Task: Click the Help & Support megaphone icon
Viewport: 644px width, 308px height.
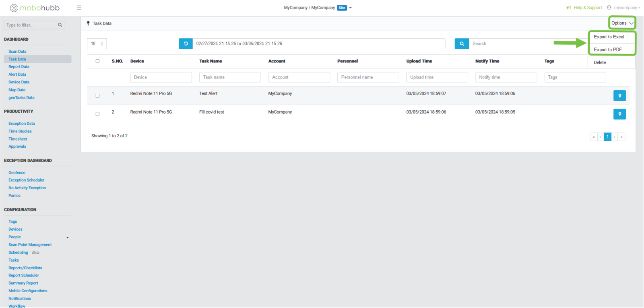Action: (569, 8)
